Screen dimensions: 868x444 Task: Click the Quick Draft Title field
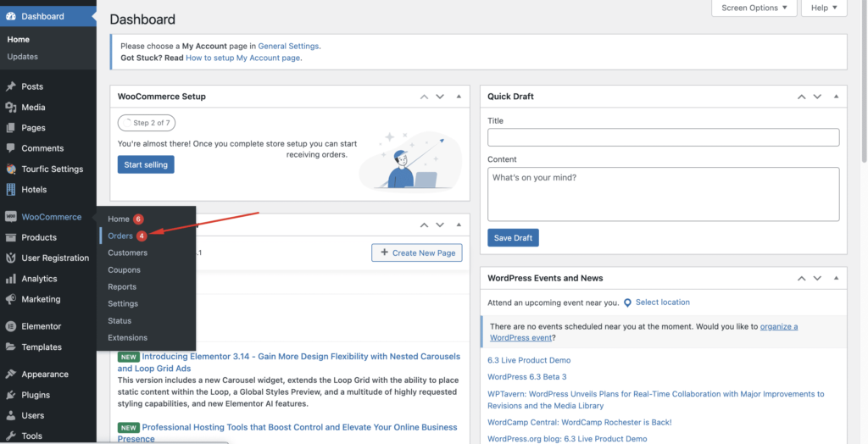(663, 137)
